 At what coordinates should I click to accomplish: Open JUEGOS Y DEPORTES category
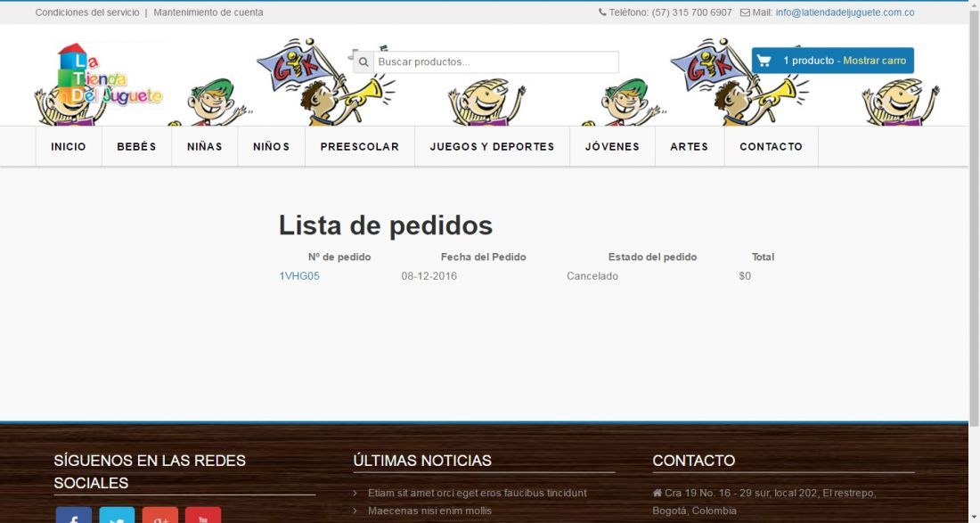pyautogui.click(x=493, y=146)
